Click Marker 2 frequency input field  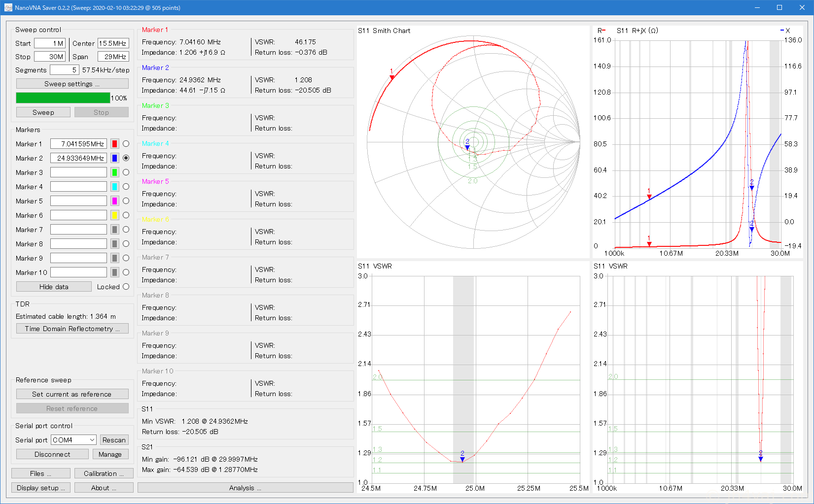tap(78, 158)
